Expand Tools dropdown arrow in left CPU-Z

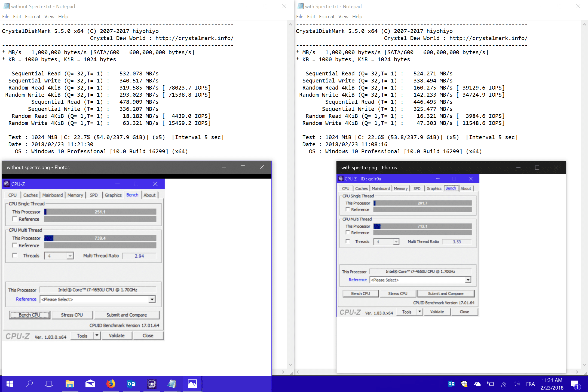(x=97, y=335)
